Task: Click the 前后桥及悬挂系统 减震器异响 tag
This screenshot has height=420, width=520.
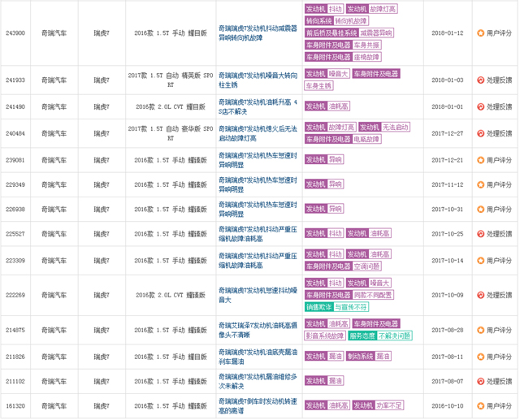Action: [349, 32]
